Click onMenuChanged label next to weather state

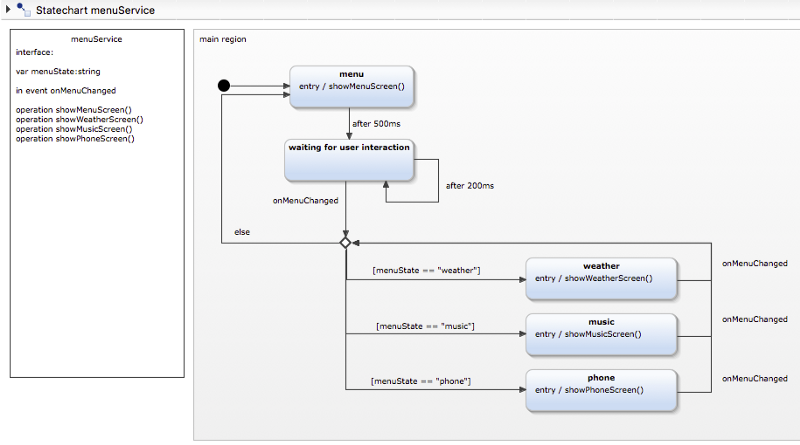click(x=755, y=264)
